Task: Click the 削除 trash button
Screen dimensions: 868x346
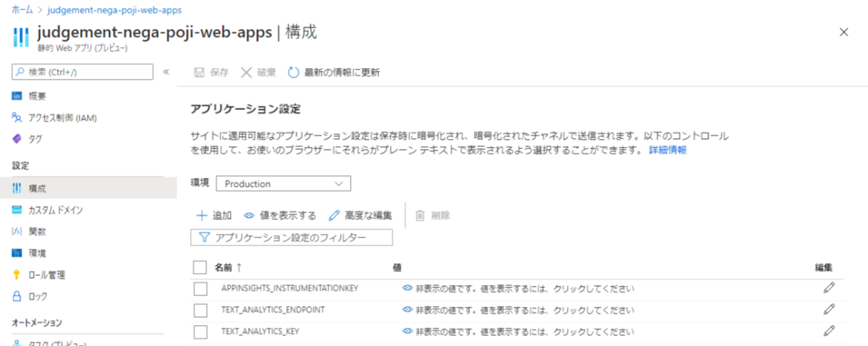Action: [433, 215]
